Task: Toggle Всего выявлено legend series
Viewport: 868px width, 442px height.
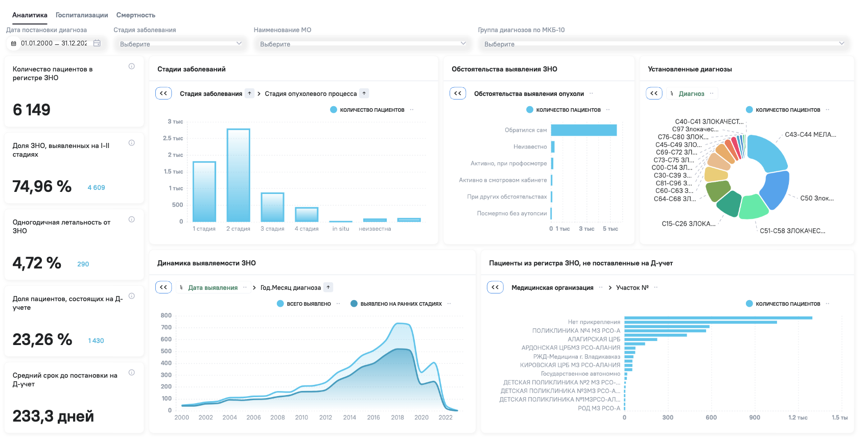Action: point(304,304)
